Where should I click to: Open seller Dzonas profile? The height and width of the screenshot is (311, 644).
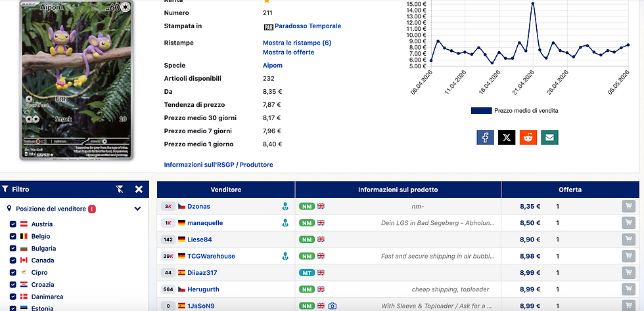[198, 207]
